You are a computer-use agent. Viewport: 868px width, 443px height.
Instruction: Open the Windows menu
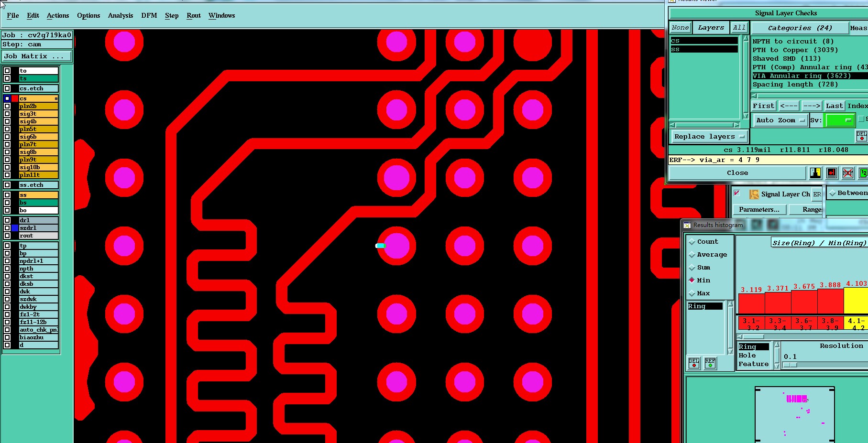tap(222, 16)
